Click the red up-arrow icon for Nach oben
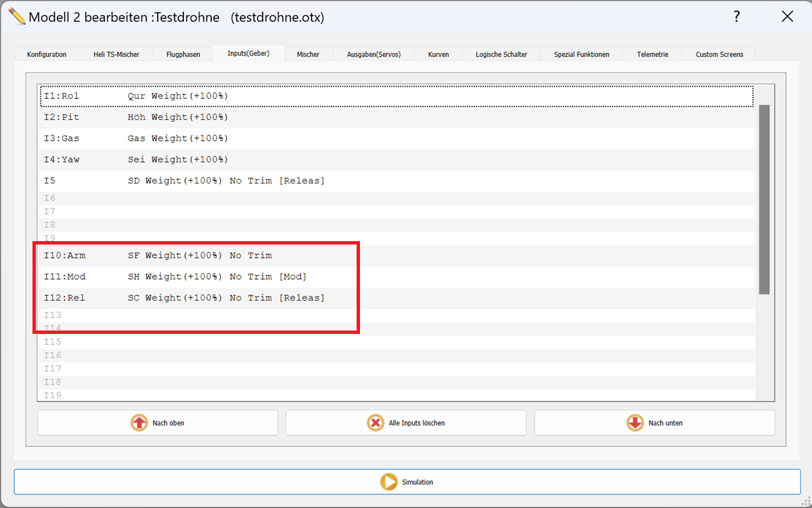This screenshot has height=508, width=812. click(x=139, y=423)
